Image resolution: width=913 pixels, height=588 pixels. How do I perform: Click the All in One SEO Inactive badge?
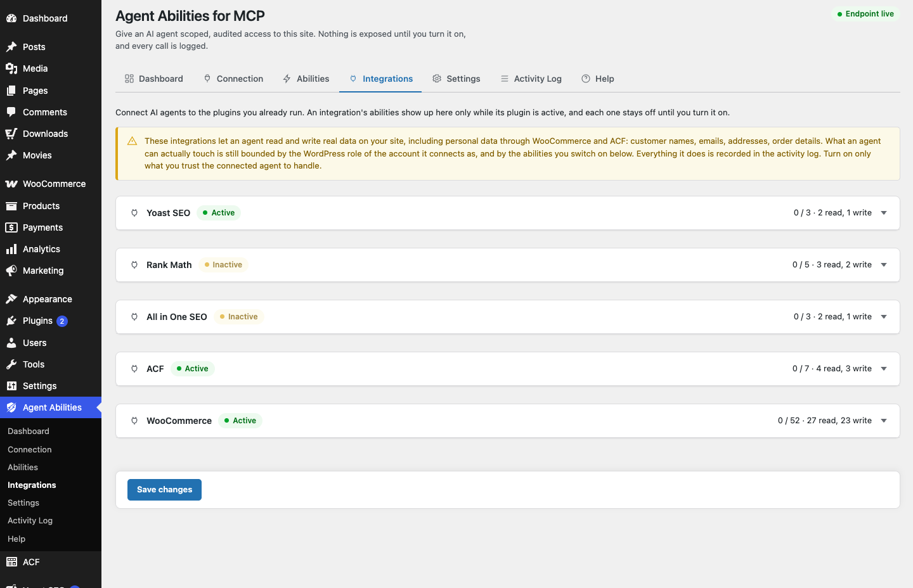(x=238, y=317)
